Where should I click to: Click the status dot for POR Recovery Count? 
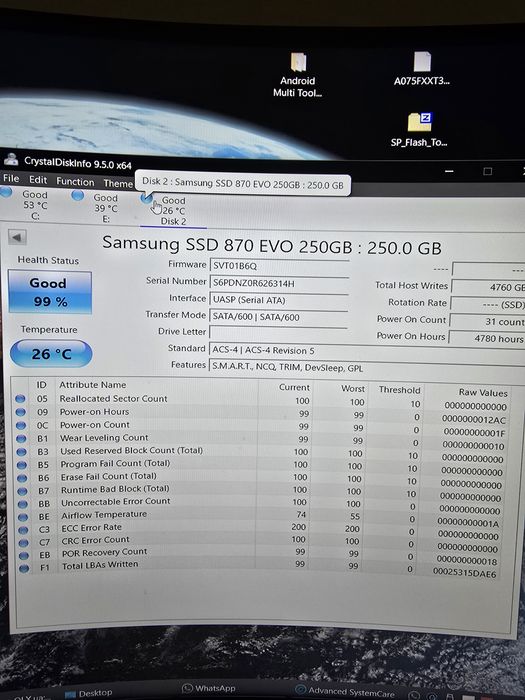[x=24, y=556]
